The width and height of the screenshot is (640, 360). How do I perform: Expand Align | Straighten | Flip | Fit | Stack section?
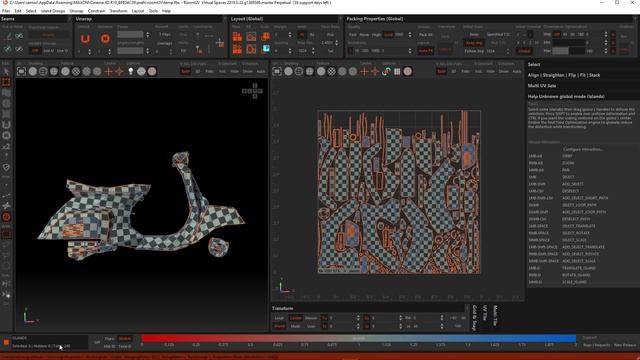[x=564, y=76]
